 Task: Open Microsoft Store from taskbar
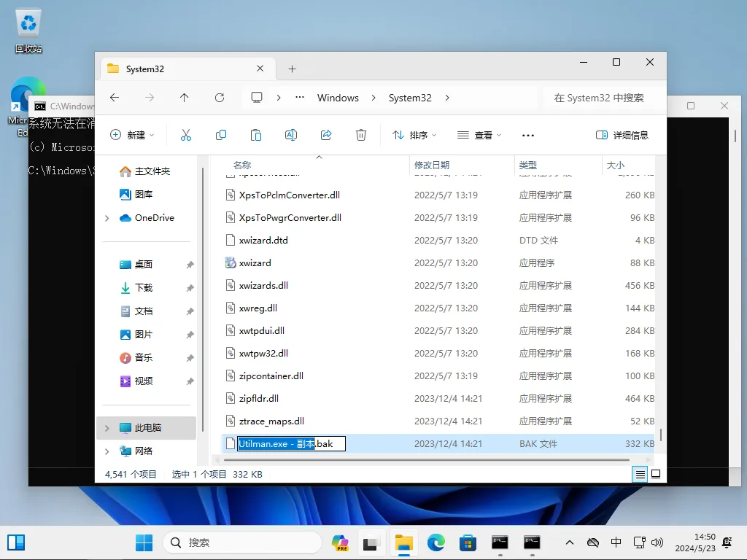point(468,542)
